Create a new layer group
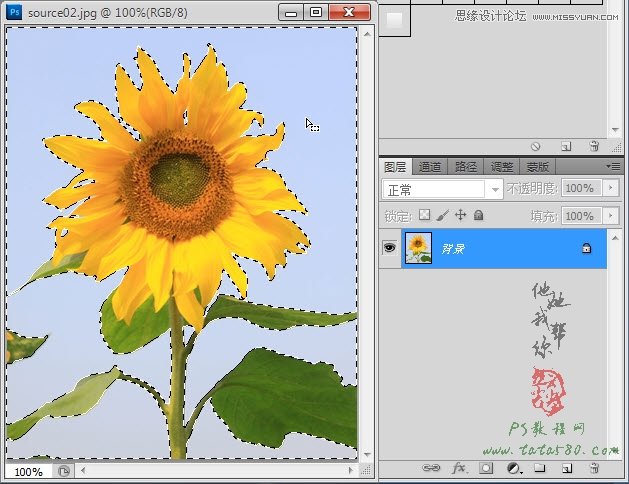629x484 pixels. point(540,468)
